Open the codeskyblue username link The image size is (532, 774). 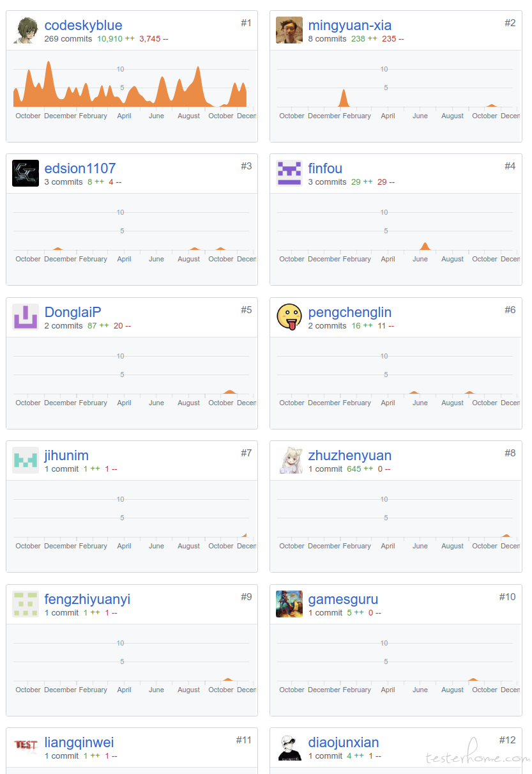[x=83, y=26]
